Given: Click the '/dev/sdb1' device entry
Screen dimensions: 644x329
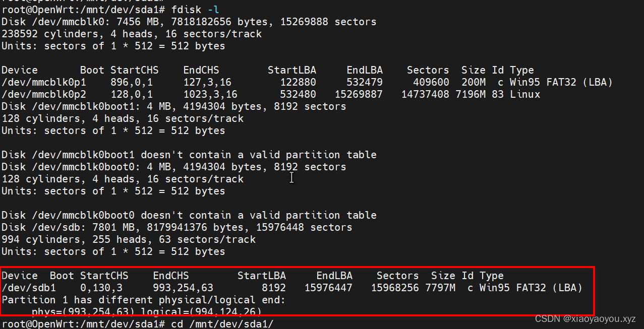Looking at the screenshot, I should (29, 288).
